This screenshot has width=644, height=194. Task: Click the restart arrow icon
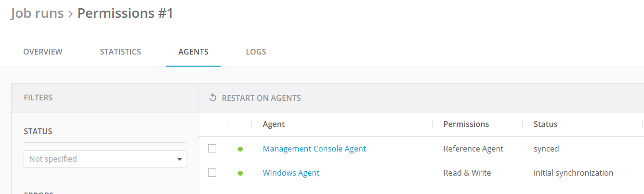[x=213, y=98]
